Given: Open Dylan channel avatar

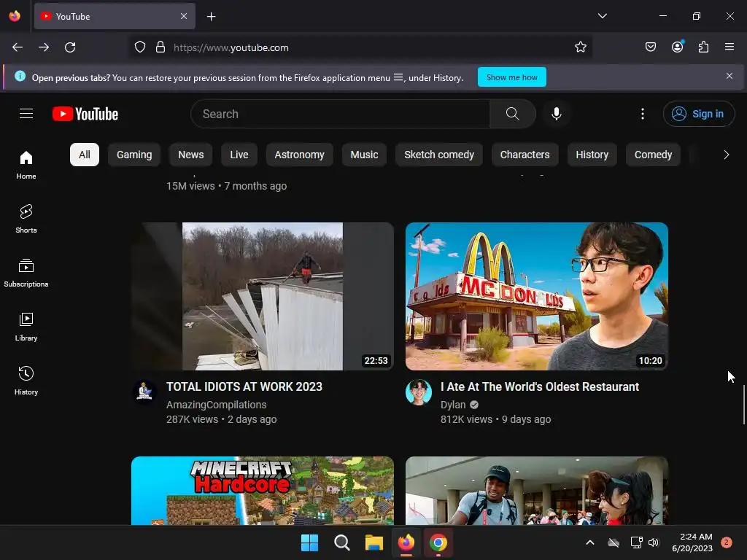Looking at the screenshot, I should coord(418,392).
